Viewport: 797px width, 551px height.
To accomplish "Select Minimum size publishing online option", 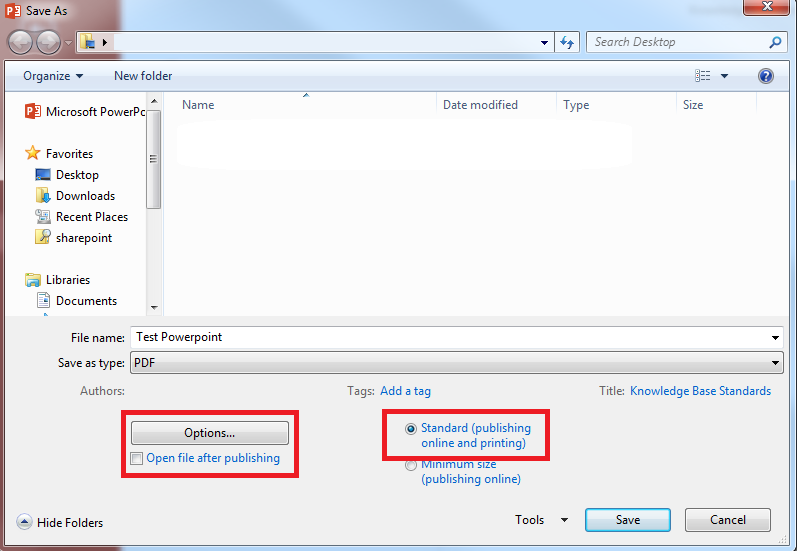I will 411,465.
